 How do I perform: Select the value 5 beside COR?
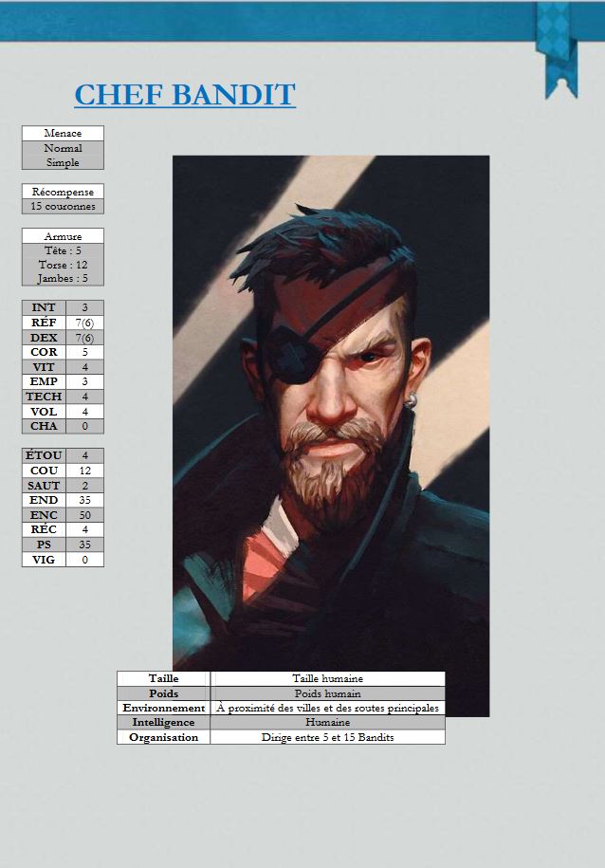(84, 352)
